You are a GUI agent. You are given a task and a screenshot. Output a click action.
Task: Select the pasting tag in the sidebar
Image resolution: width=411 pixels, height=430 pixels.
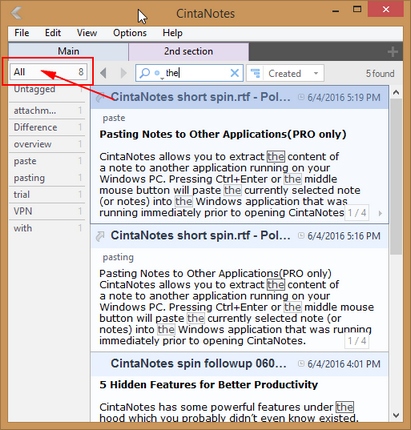tap(47, 178)
